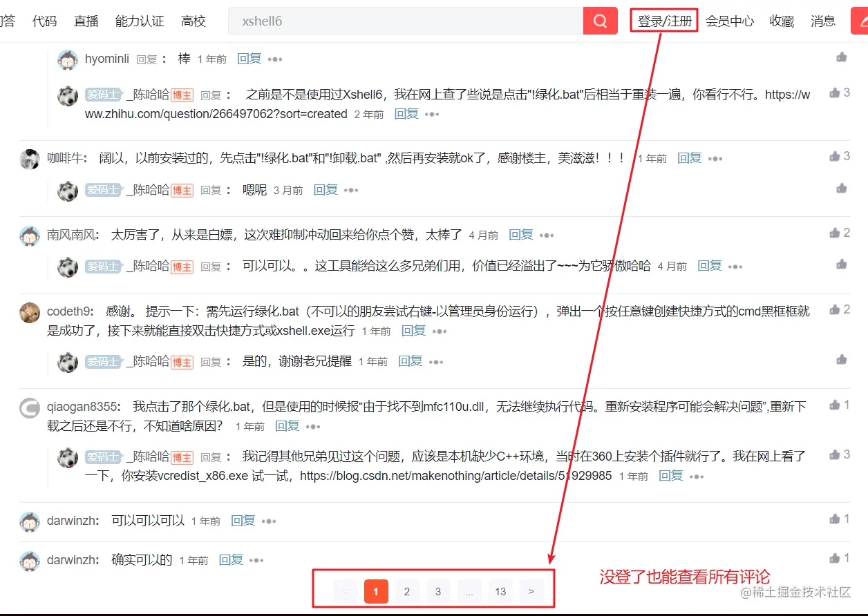Open 收藏 in the top bar

[x=782, y=21]
